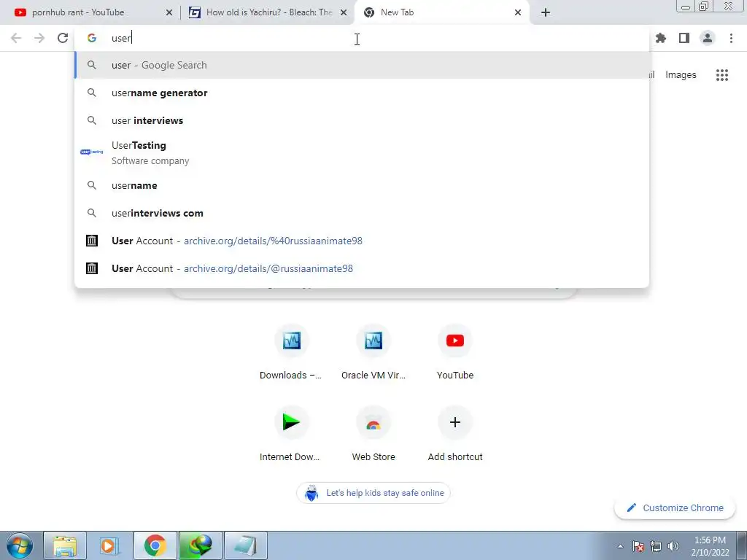Switch to the How old is Yachiru tab
This screenshot has width=747, height=560.
tap(267, 12)
